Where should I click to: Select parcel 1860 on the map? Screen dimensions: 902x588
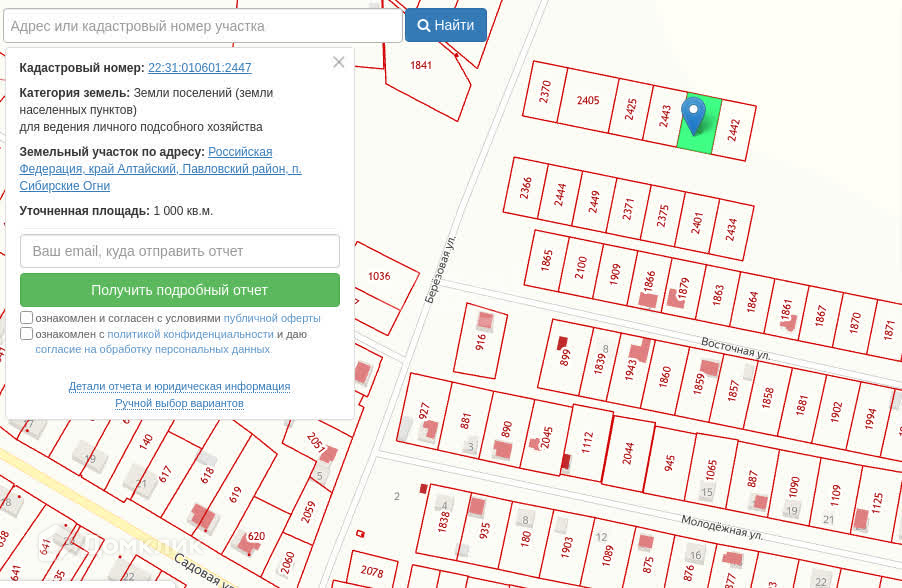tap(665, 377)
